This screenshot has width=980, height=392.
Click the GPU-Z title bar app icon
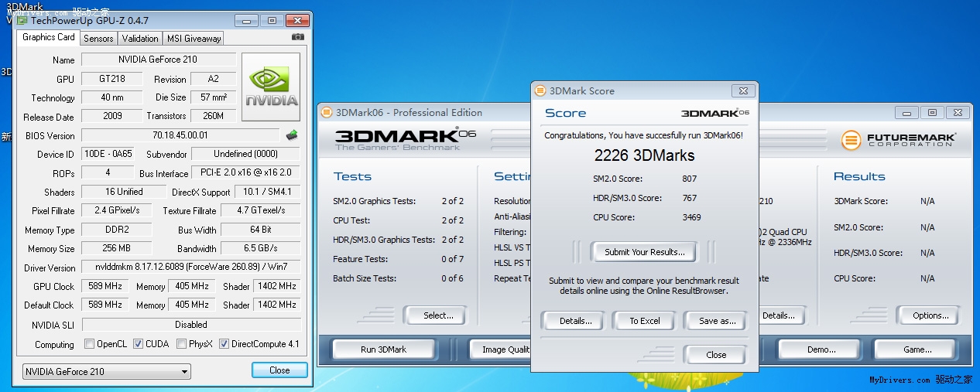(22, 20)
